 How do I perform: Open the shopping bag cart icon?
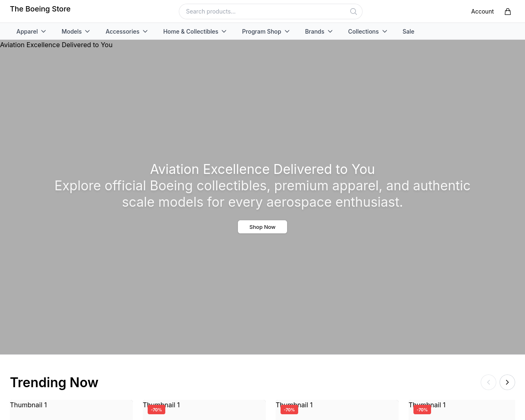(x=508, y=11)
